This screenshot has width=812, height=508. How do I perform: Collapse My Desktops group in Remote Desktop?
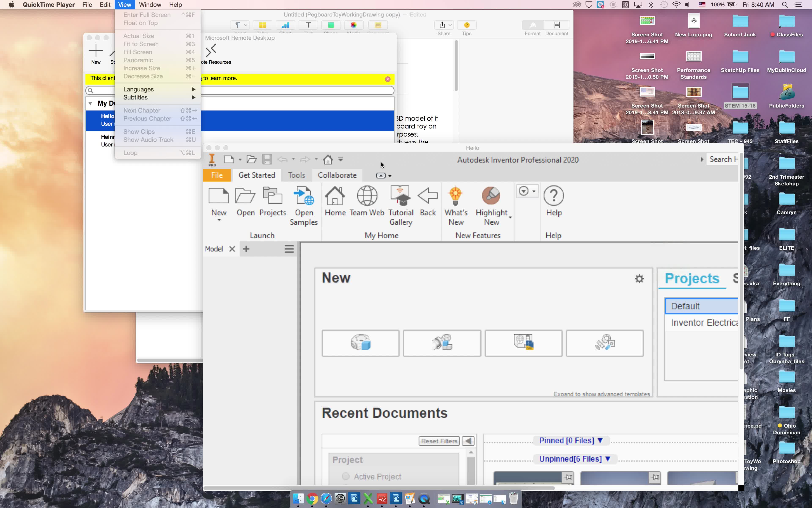90,104
